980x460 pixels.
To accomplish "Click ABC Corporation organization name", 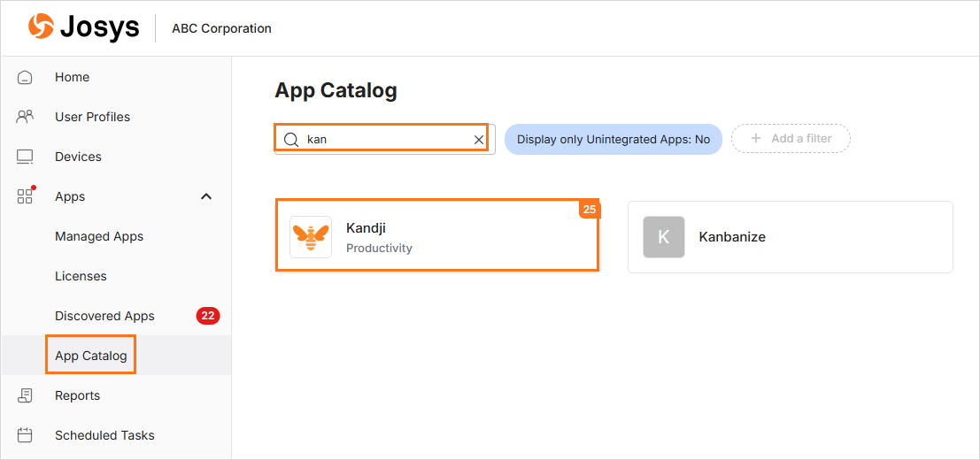I will 221,28.
